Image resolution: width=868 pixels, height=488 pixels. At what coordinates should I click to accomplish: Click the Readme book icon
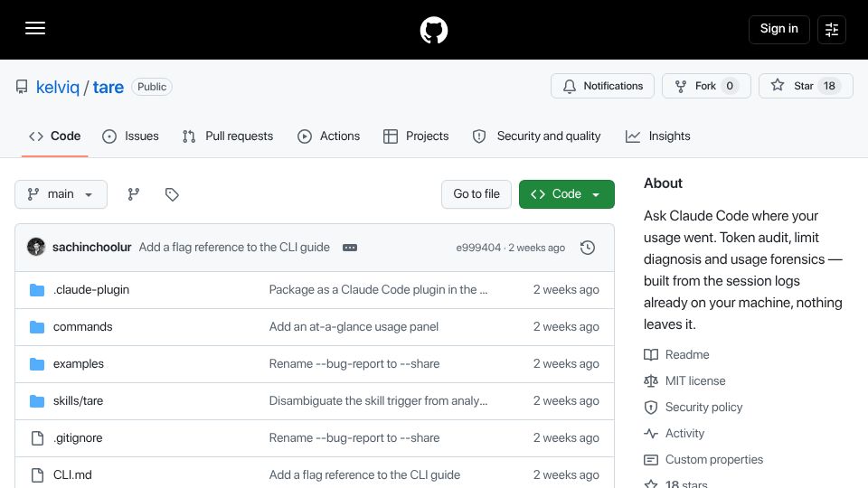coord(651,354)
